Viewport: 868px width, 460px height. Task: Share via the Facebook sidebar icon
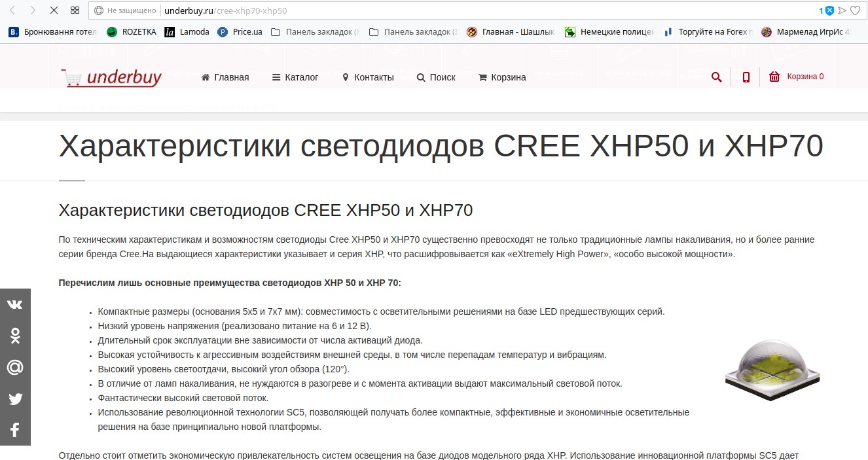[x=15, y=430]
